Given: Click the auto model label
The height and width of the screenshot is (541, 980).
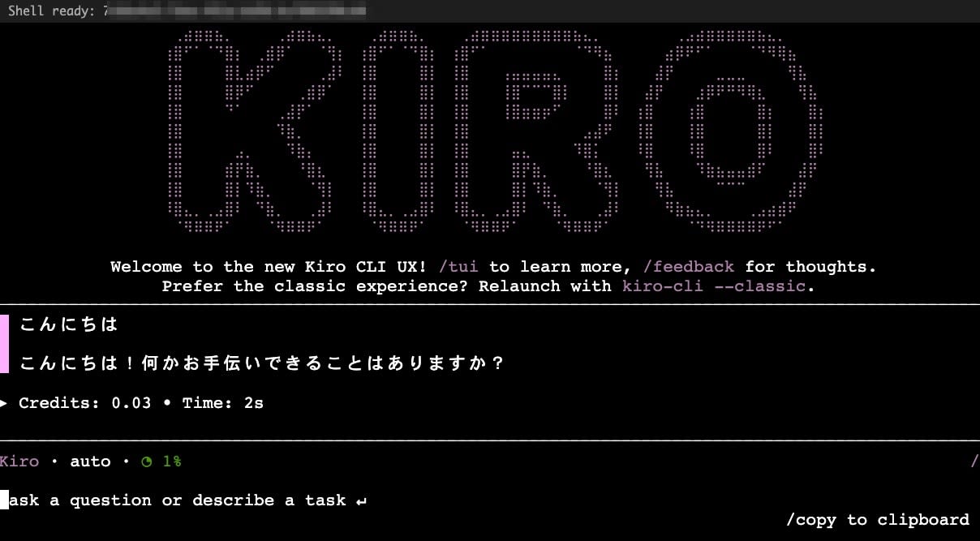Looking at the screenshot, I should tap(90, 462).
